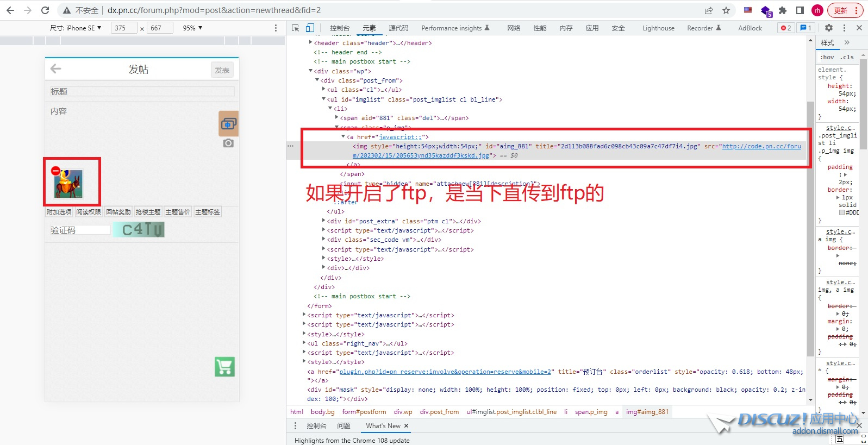
Task: Expand the header class="header" node
Action: coord(311,42)
